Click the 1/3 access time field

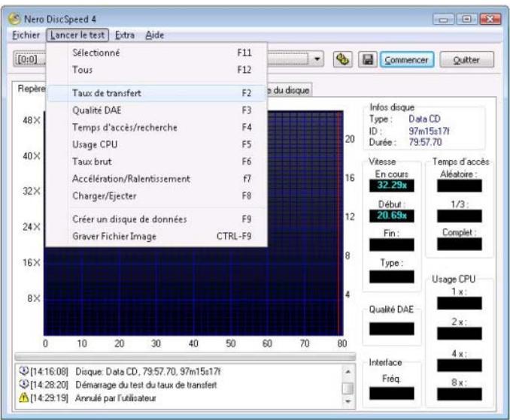tap(460, 216)
